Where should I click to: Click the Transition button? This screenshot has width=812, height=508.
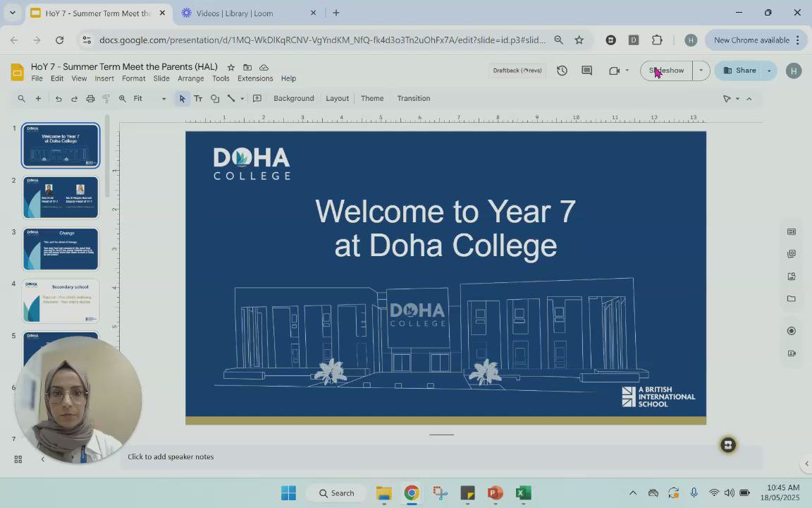(414, 99)
